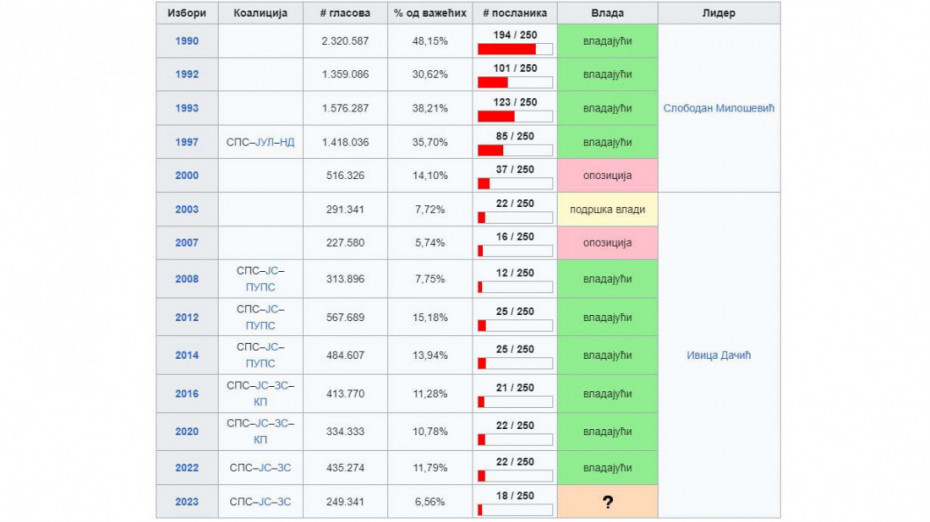Click the Избори column header
The width and height of the screenshot is (930, 522).
tap(187, 13)
